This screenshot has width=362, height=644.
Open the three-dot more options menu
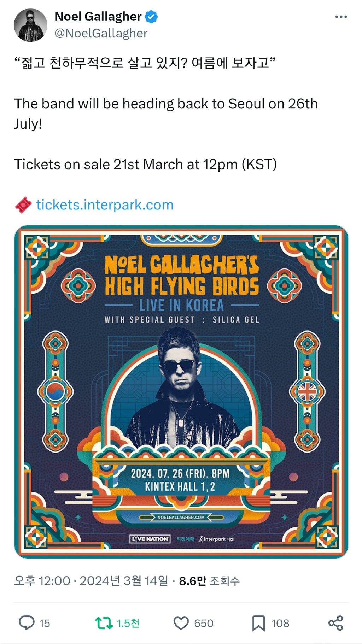(341, 17)
